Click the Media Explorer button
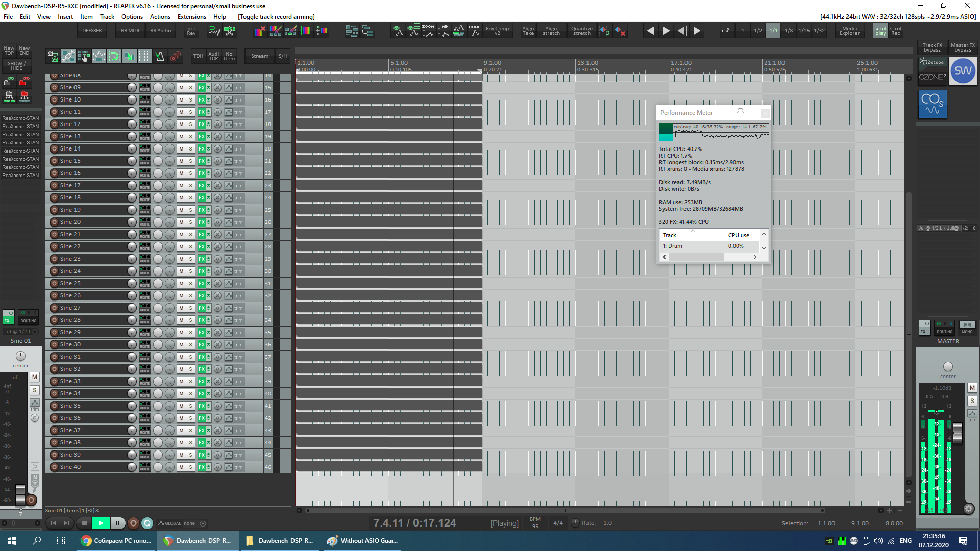This screenshot has height=551, width=980. click(x=849, y=31)
